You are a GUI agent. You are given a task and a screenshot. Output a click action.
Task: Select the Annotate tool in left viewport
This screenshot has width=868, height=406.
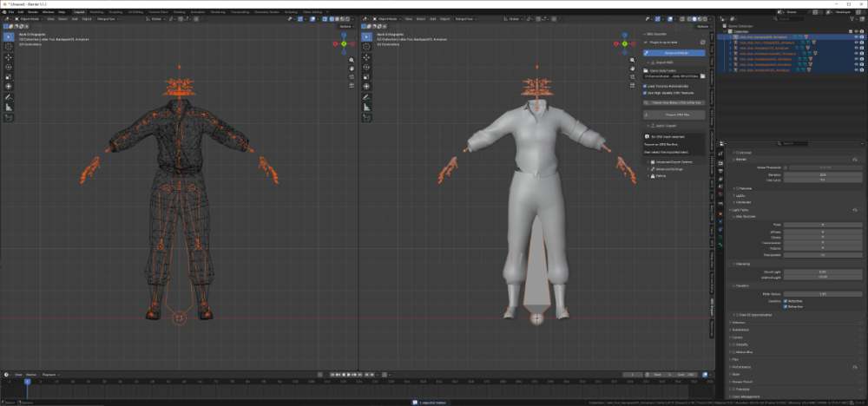pos(9,97)
